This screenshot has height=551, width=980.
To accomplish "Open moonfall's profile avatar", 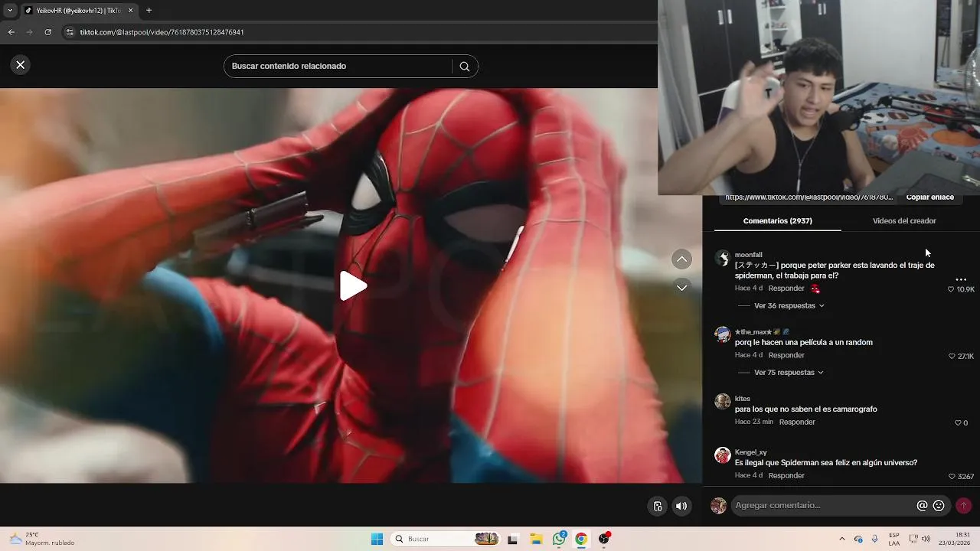I will point(722,258).
